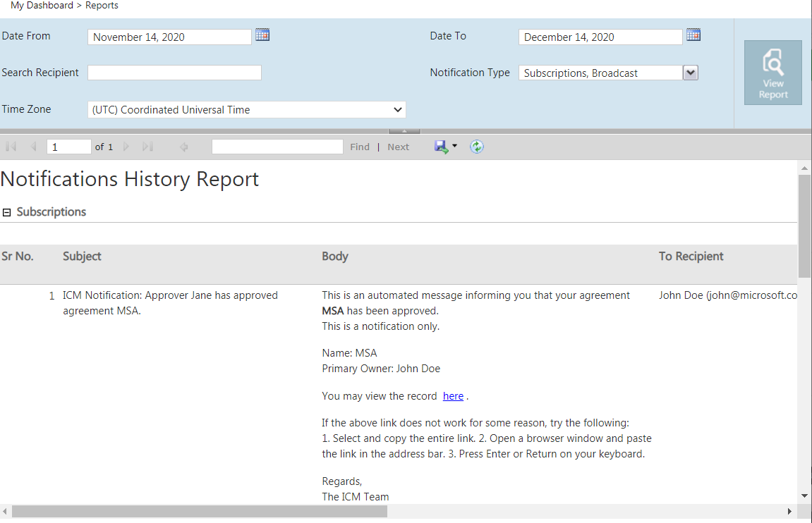Refresh the report
The width and height of the screenshot is (812, 523).
tap(477, 147)
